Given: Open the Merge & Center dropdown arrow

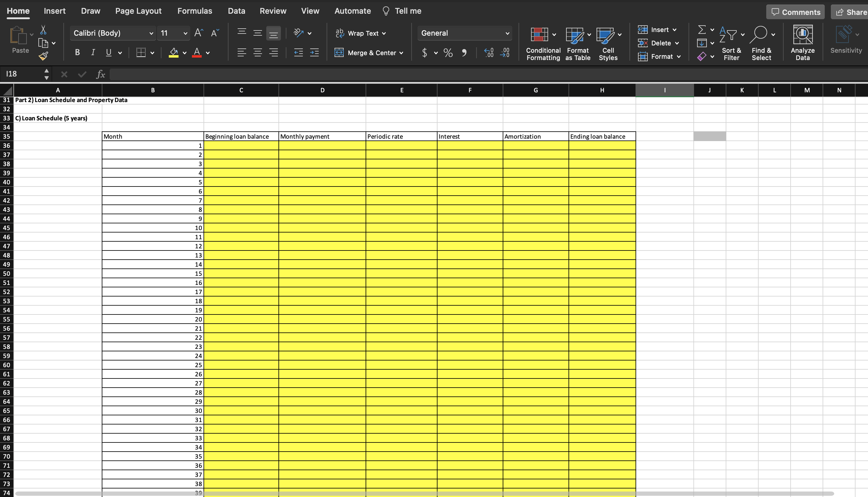Looking at the screenshot, I should [401, 53].
